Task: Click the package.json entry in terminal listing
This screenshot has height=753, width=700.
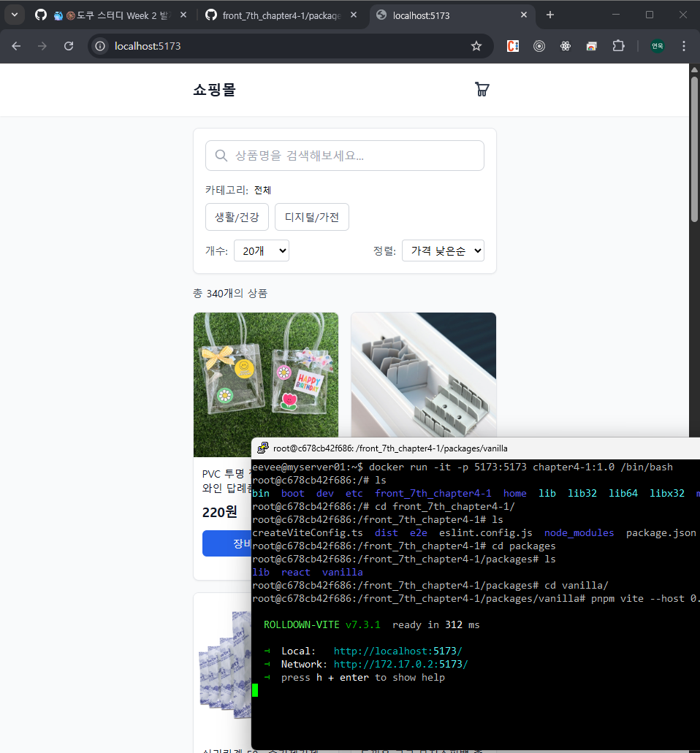Action: (x=661, y=532)
